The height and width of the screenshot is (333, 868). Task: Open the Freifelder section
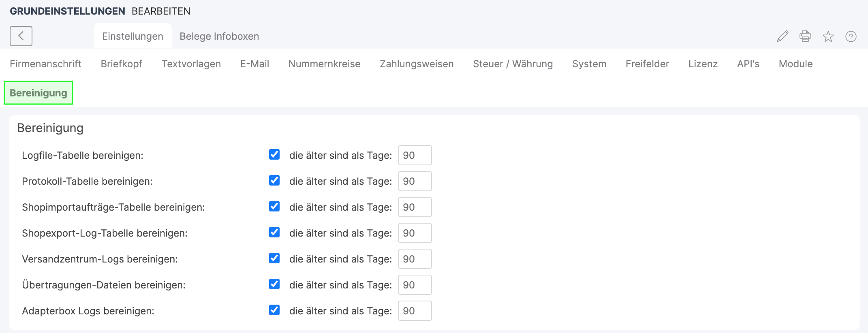647,64
